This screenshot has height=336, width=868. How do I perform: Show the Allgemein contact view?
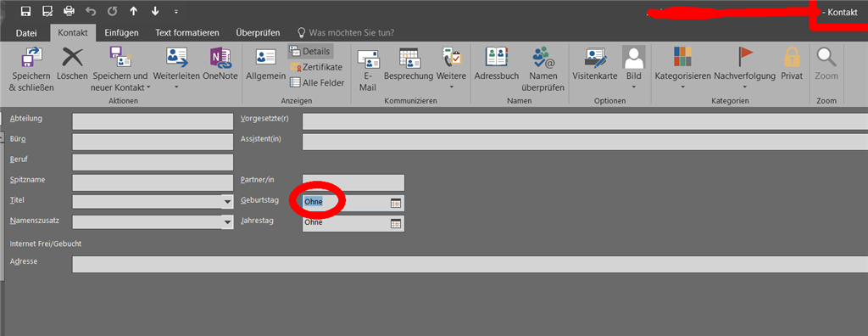tap(265, 64)
